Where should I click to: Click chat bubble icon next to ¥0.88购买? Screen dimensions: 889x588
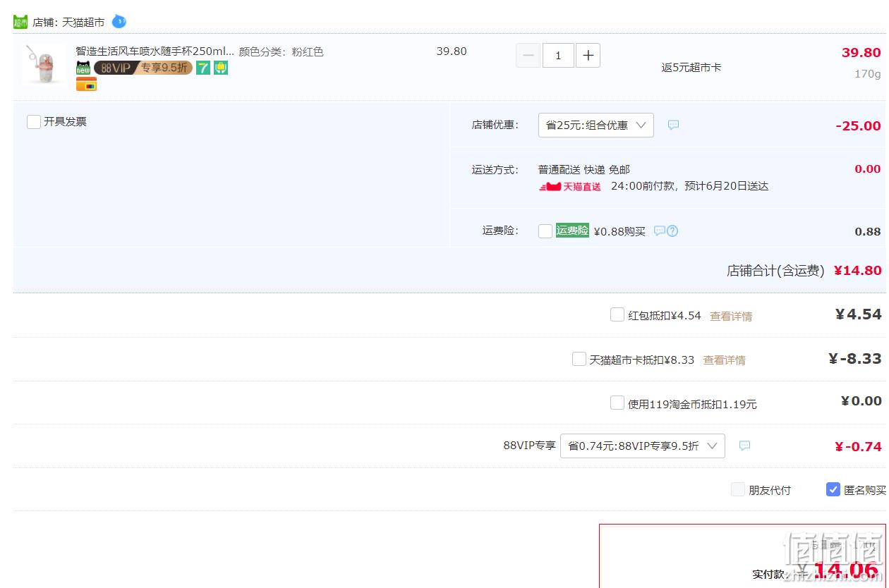tap(659, 231)
